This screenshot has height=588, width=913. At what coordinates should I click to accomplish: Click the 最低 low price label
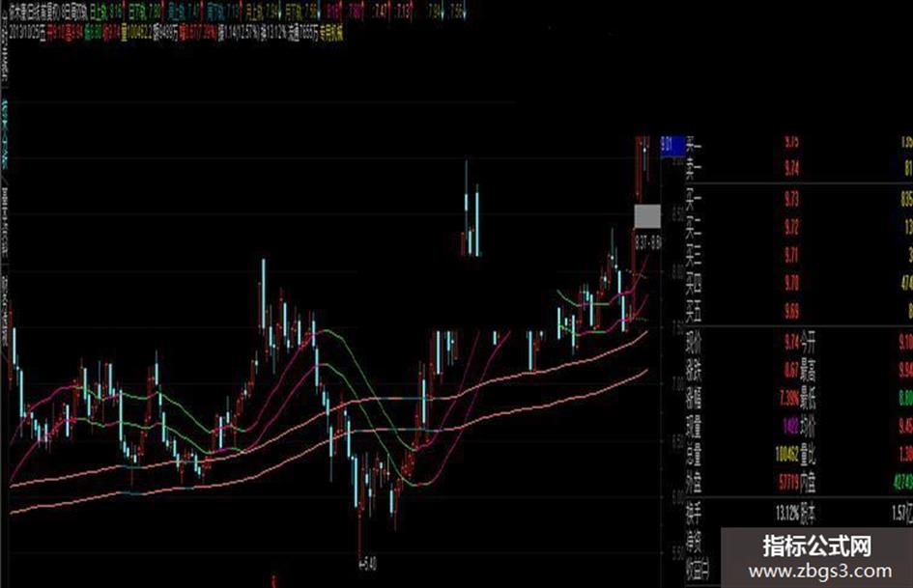pos(809,399)
